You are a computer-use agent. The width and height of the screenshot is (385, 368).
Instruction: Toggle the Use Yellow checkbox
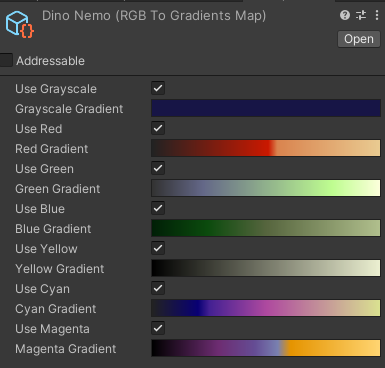point(158,248)
